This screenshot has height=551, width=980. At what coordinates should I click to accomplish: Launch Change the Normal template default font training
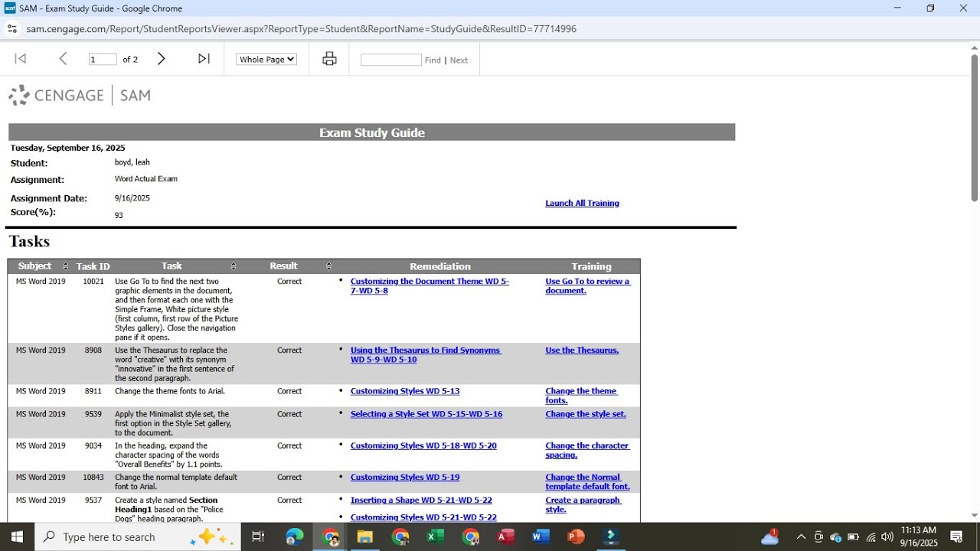coord(587,481)
